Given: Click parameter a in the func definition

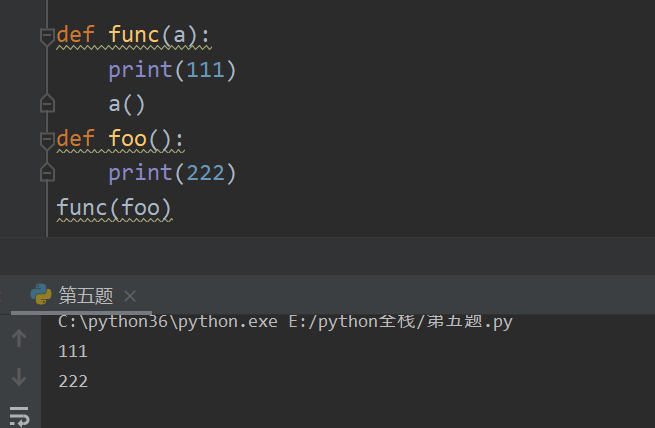Looking at the screenshot, I should [180, 36].
